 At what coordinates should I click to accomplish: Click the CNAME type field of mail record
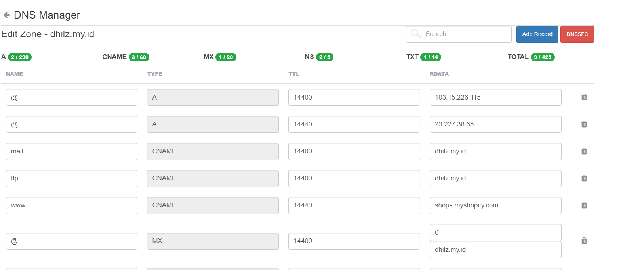click(x=213, y=151)
